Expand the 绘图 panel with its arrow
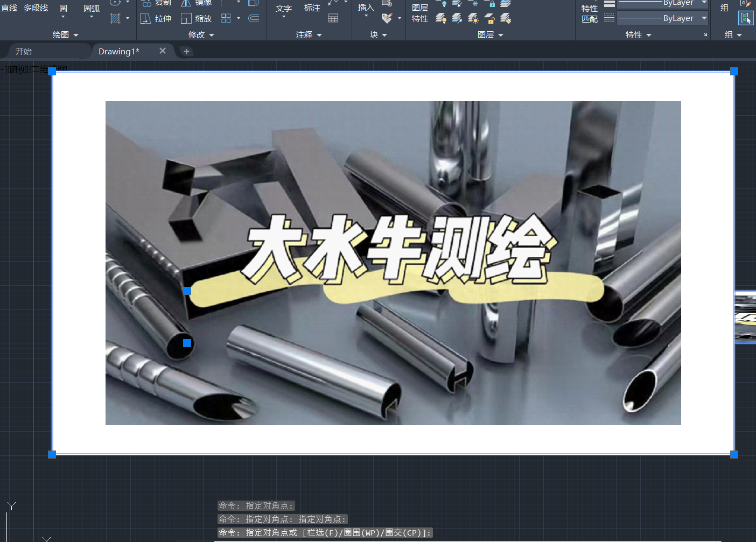 point(75,34)
